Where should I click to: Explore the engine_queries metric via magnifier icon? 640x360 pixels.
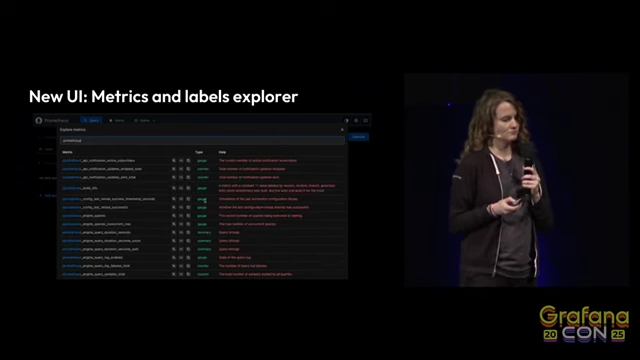(174, 216)
